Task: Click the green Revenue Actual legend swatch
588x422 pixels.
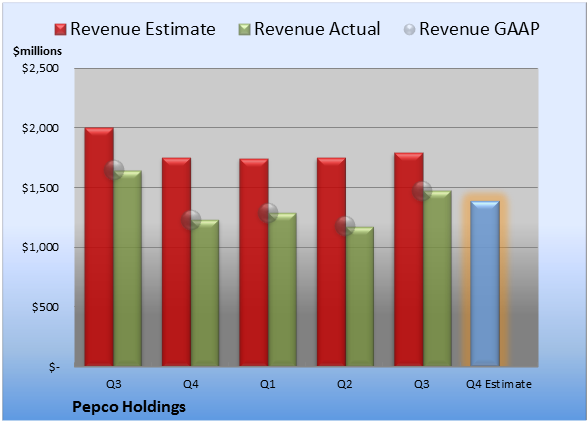Action: 244,30
